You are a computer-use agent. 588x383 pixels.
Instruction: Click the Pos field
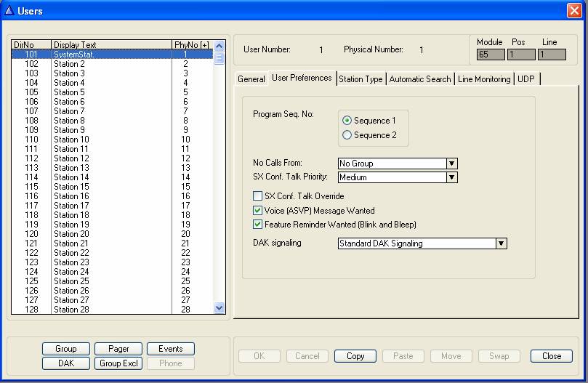pos(521,55)
